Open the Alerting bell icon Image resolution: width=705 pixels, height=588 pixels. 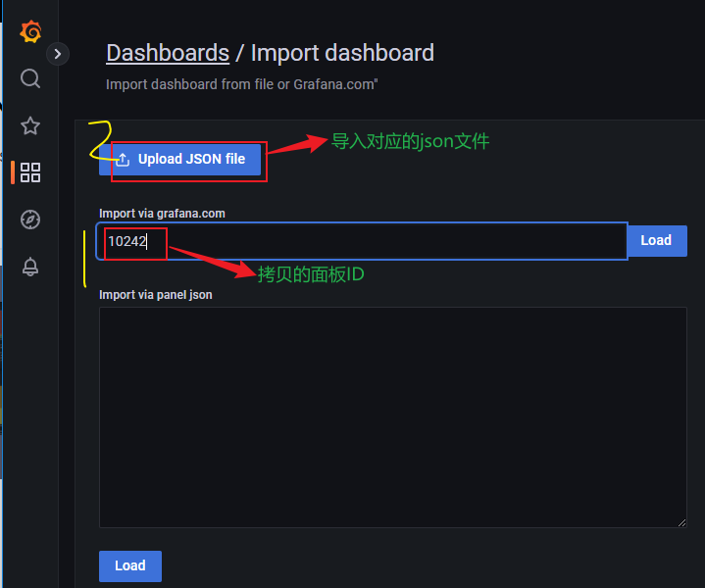[x=30, y=267]
